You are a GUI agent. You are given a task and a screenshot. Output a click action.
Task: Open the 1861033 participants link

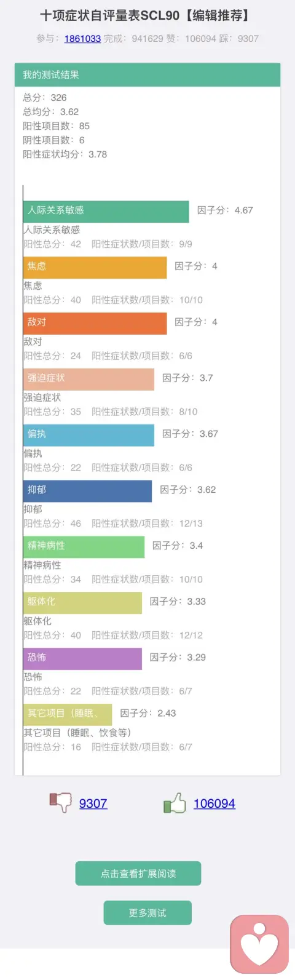tap(82, 38)
